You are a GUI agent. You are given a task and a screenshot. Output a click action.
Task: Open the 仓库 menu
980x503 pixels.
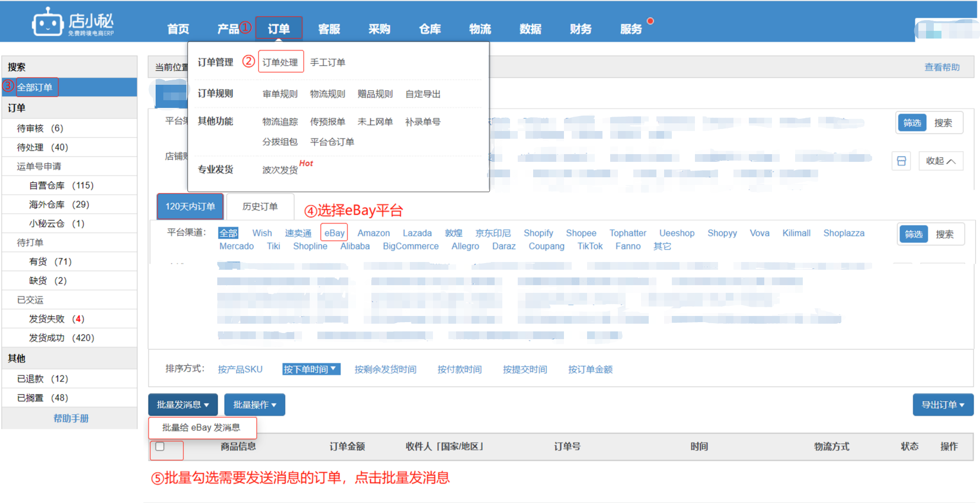coord(429,29)
